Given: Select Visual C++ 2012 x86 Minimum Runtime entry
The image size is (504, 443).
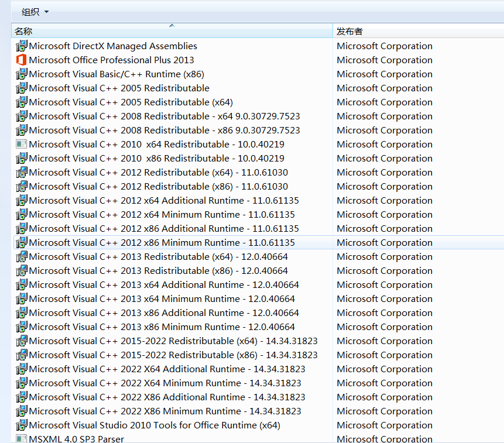Looking at the screenshot, I should 162,242.
